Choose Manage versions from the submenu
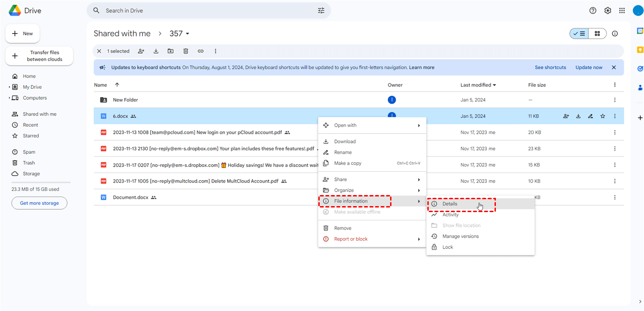This screenshot has height=311, width=644. click(x=460, y=236)
